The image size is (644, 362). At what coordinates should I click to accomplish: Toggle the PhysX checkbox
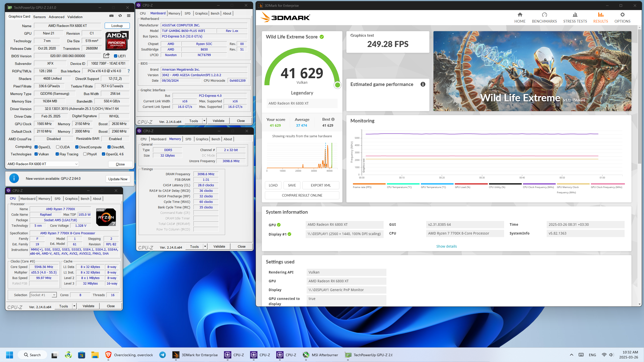coord(85,154)
